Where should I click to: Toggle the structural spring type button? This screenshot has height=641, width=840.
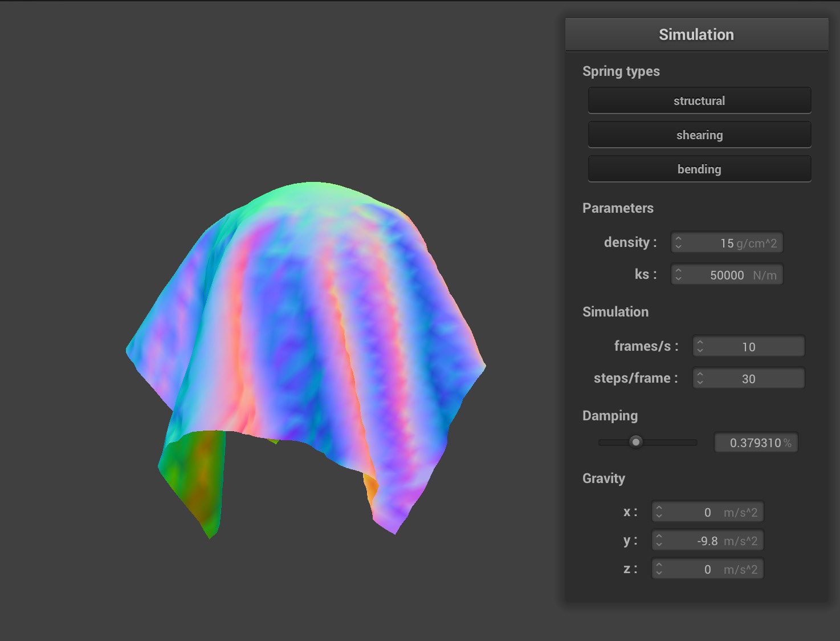coord(699,100)
